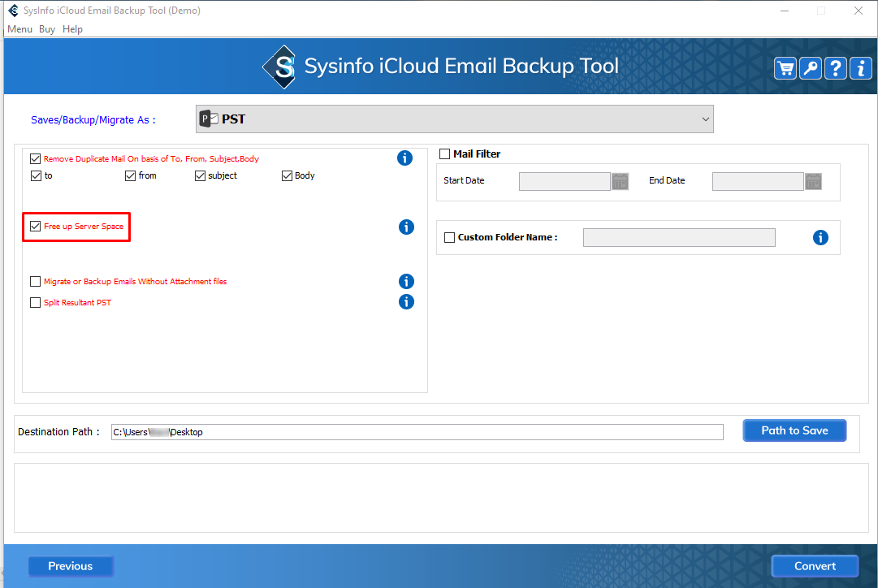Image resolution: width=878 pixels, height=588 pixels.
Task: Enable the Mail Filter checkbox
Action: point(444,154)
